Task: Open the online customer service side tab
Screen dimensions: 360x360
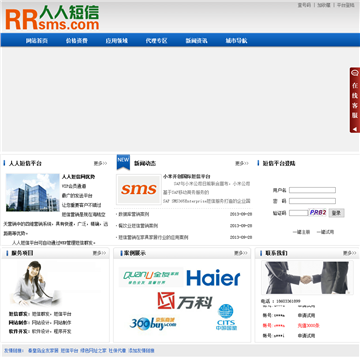Action: [x=355, y=100]
